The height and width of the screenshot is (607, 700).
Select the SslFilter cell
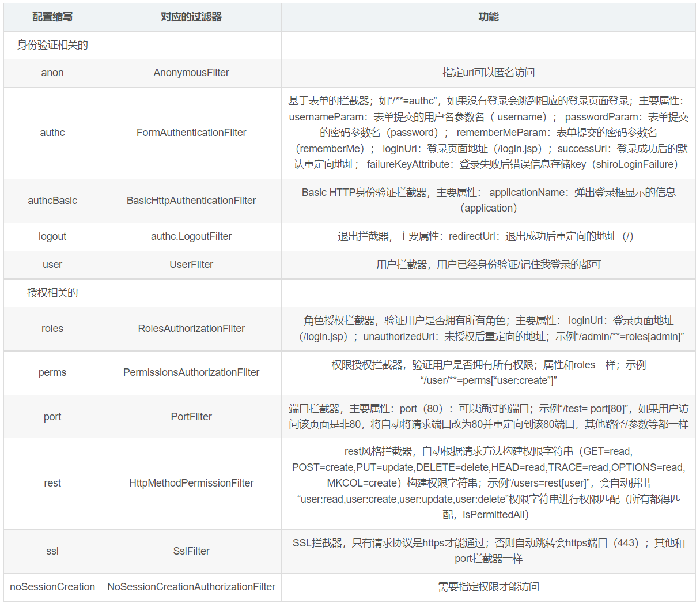[x=191, y=551]
